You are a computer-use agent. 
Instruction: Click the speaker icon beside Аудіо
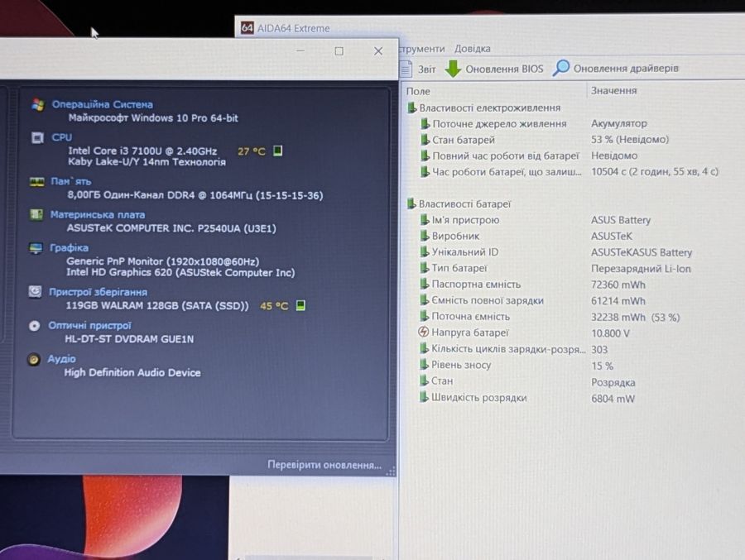34,360
